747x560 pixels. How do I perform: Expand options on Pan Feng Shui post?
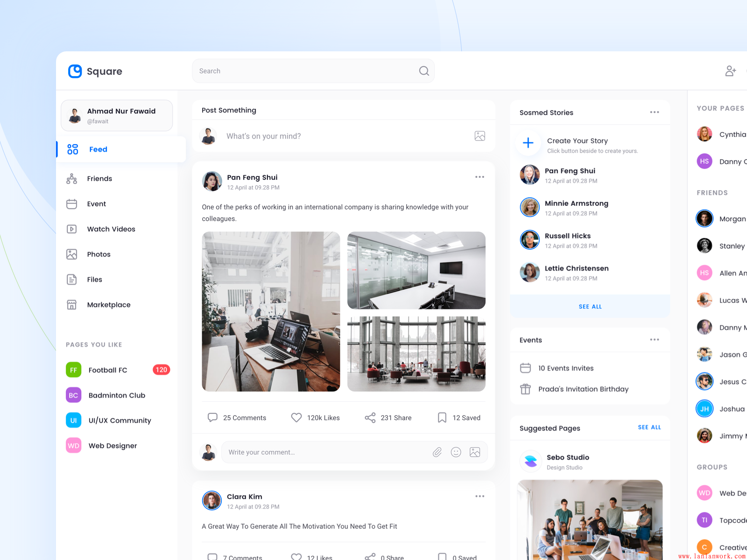[x=479, y=177]
